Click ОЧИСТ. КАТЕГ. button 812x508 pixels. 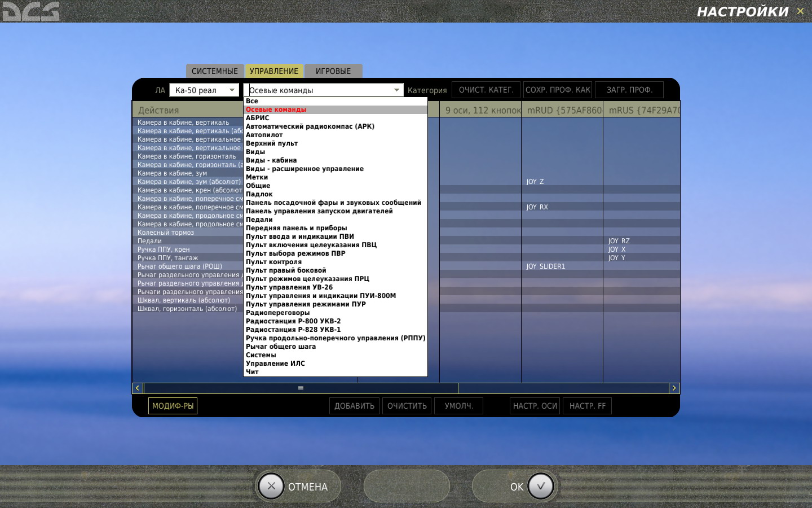(x=486, y=90)
